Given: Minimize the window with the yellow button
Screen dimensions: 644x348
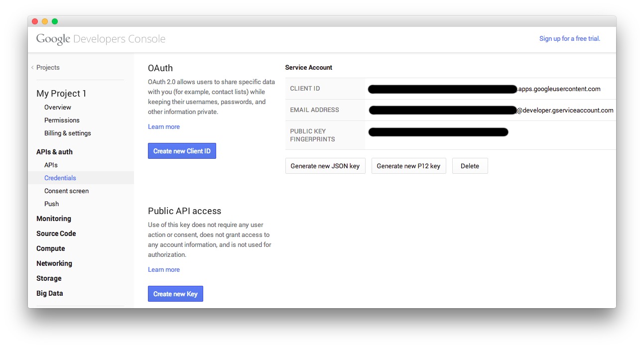Looking at the screenshot, I should click(45, 21).
